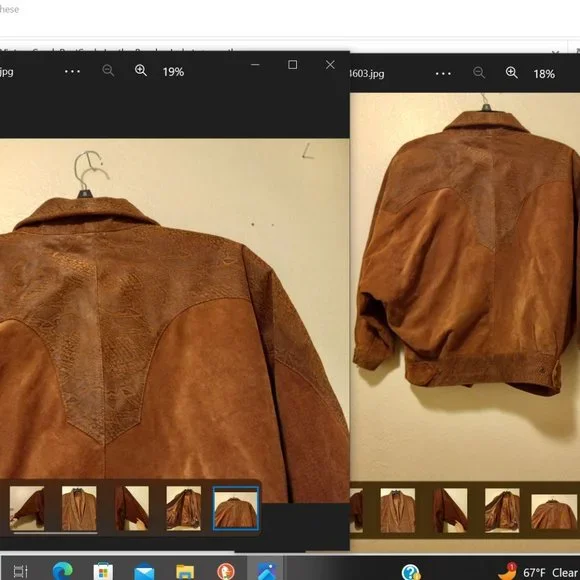Image resolution: width=580 pixels, height=580 pixels.
Task: Select the Photos app icon in taskbar
Action: pyautogui.click(x=267, y=571)
